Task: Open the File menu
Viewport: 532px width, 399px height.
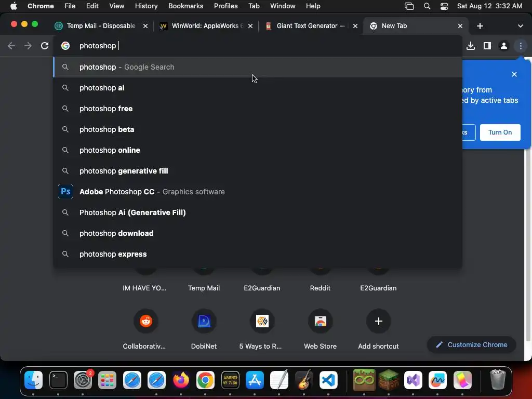Action: (x=70, y=6)
